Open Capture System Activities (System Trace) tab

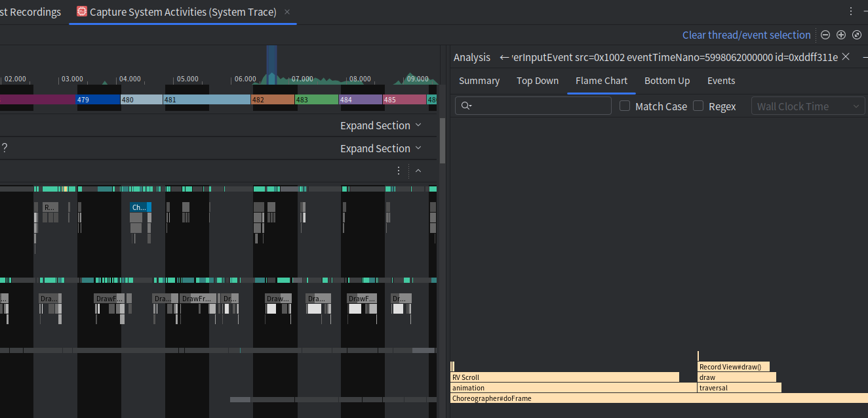point(183,12)
